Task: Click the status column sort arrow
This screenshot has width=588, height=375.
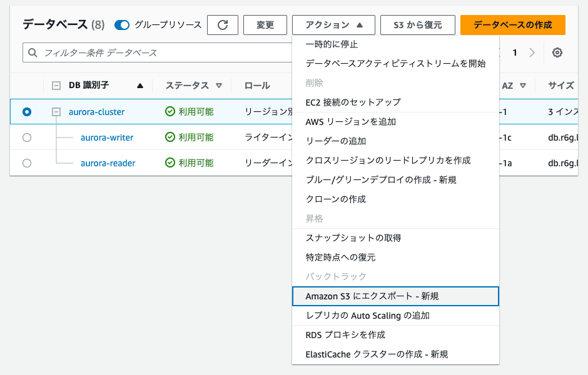Action: click(218, 86)
